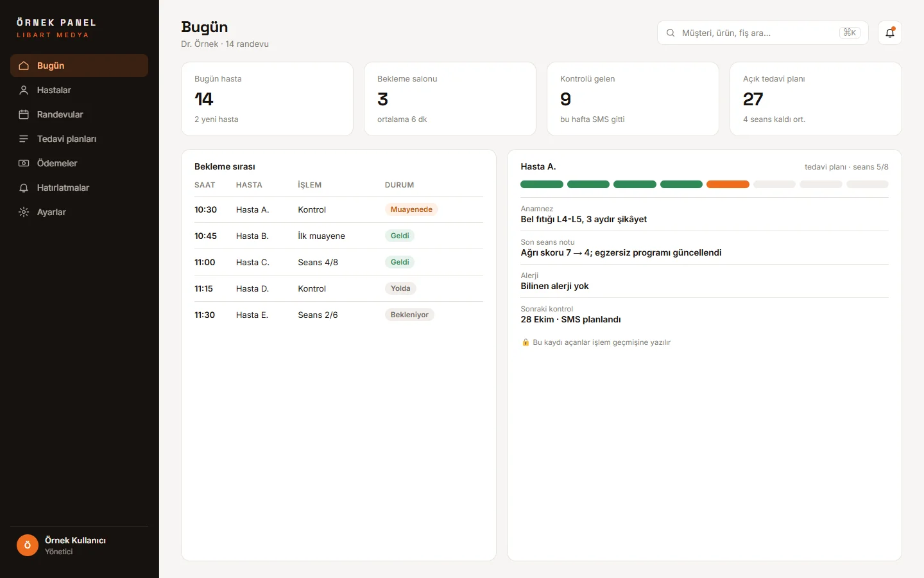Open the Hastalar menu item
924x578 pixels.
pos(79,90)
